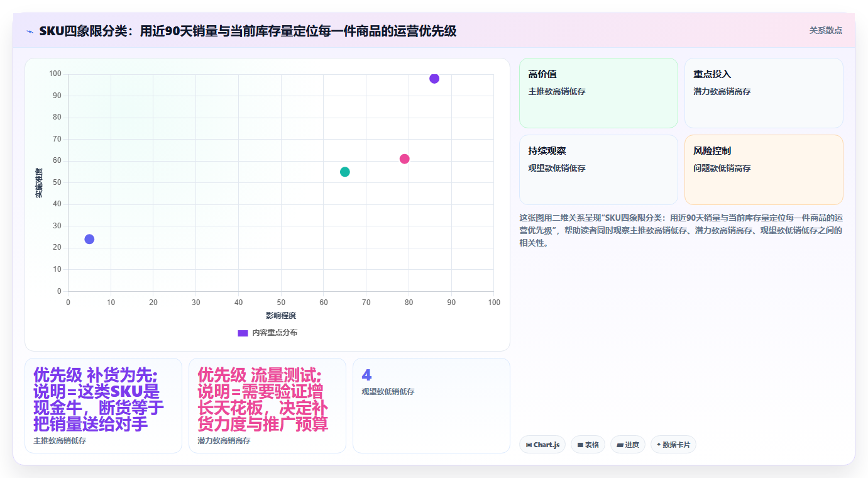The height and width of the screenshot is (478, 868).
Task: Click the purple scatter point near 98
Action: [434, 79]
